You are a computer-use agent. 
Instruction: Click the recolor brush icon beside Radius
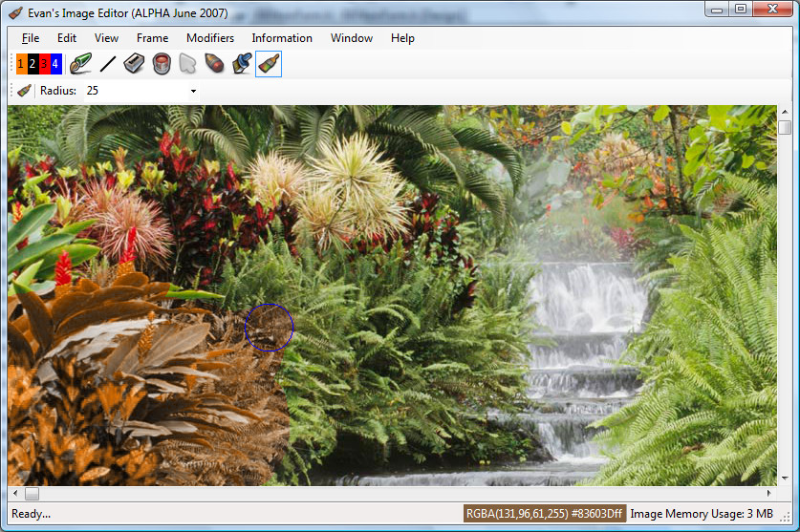[24, 91]
